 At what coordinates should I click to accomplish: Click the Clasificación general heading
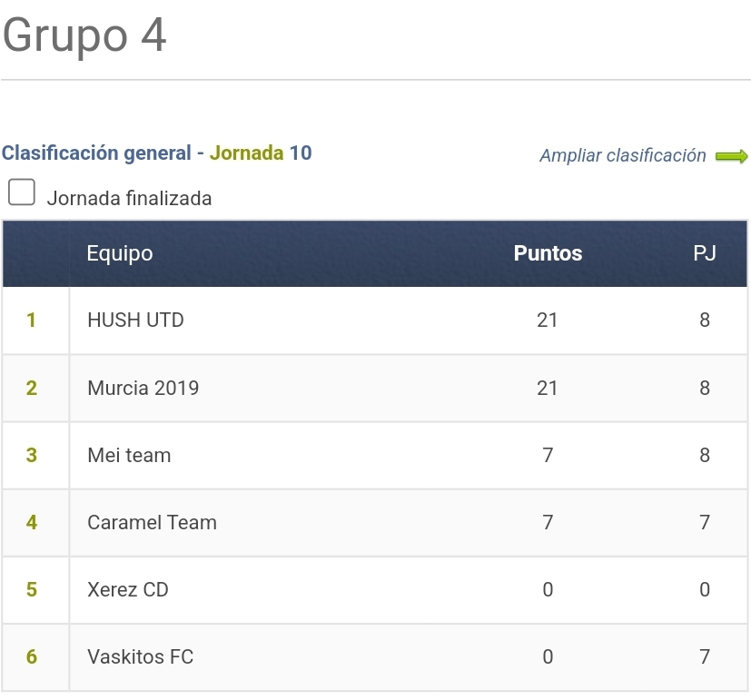pos(96,153)
